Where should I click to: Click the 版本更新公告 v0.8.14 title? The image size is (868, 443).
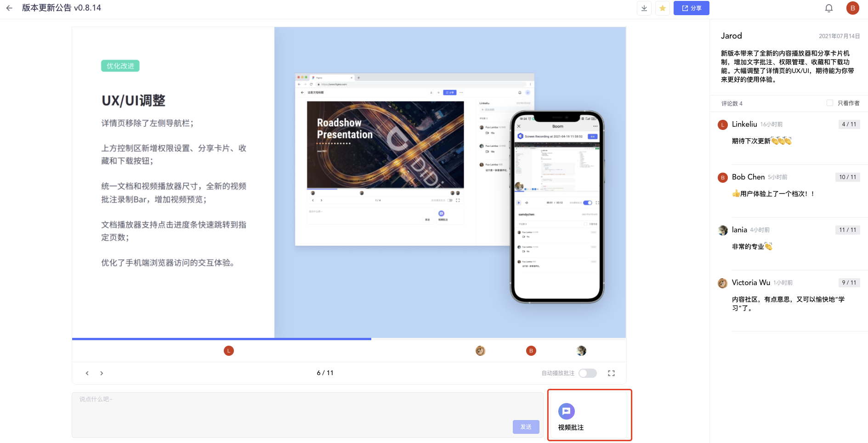click(x=62, y=8)
